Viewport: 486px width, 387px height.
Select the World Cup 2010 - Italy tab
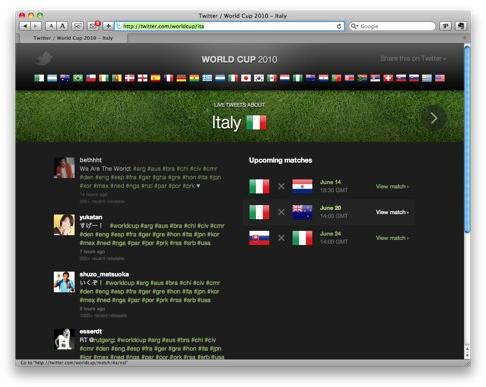pyautogui.click(x=73, y=38)
